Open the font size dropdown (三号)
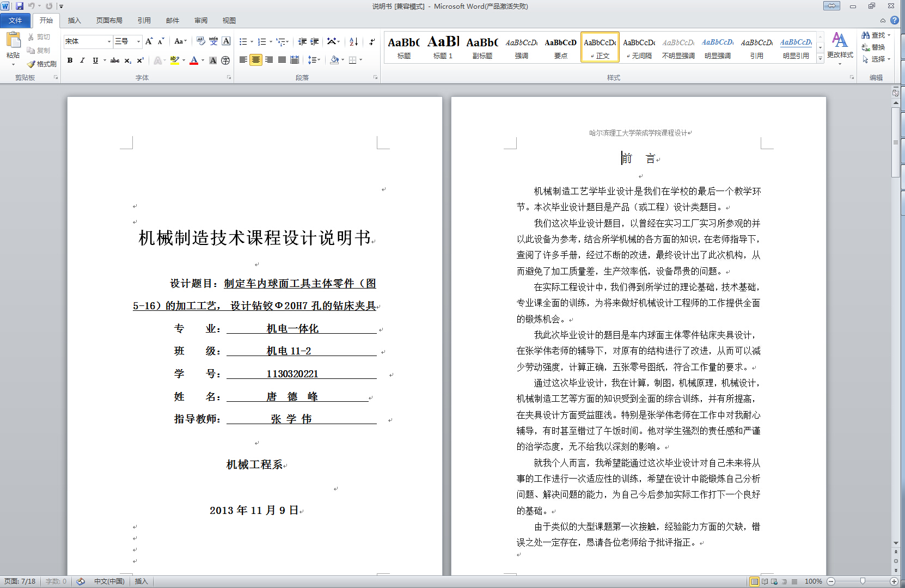 138,41
